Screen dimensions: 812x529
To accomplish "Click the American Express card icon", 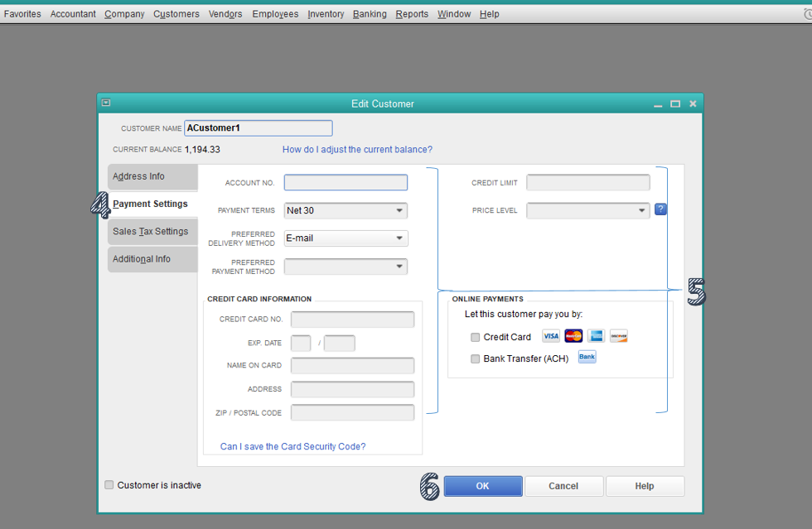I will click(596, 336).
